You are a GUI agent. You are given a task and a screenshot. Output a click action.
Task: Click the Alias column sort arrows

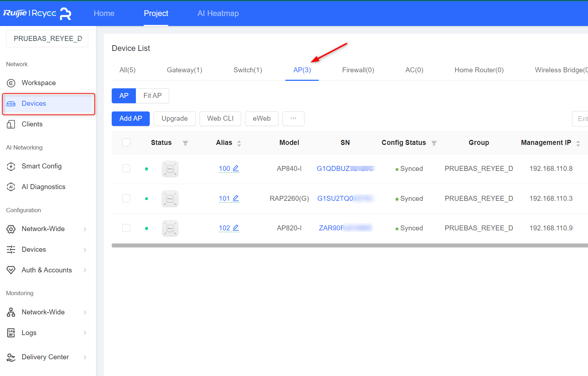[239, 143]
